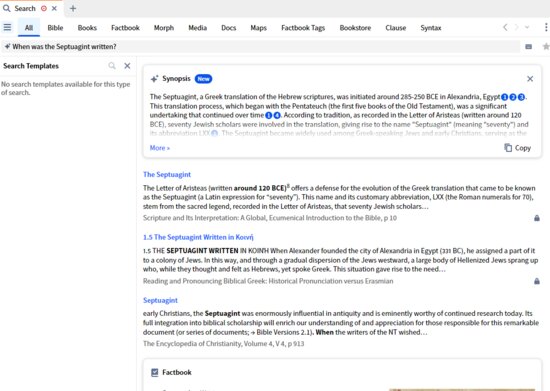550x391 pixels.
Task: Click the lock icon for Reading and Pronouncing Biblical Greek
Action: pos(537,281)
